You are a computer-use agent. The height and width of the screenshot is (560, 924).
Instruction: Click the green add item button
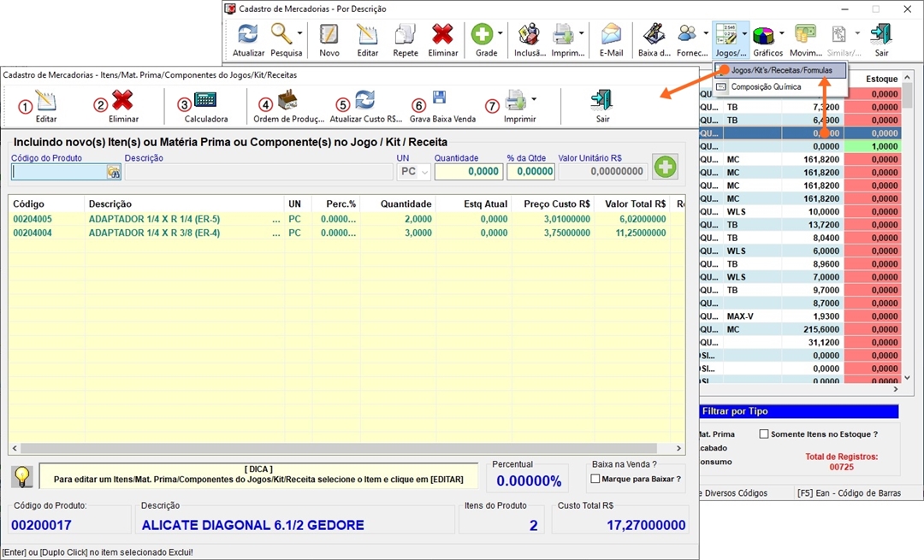click(x=665, y=167)
